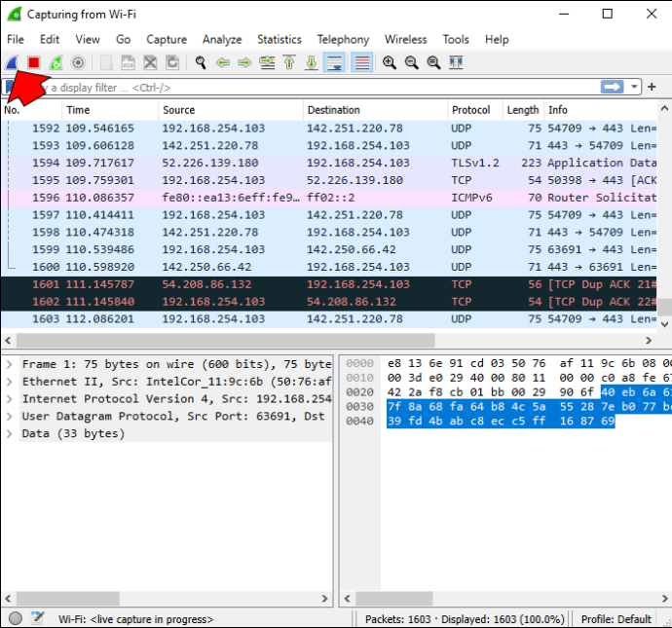Sort by the Destination column header
This screenshot has width=672, height=628.
(x=375, y=110)
